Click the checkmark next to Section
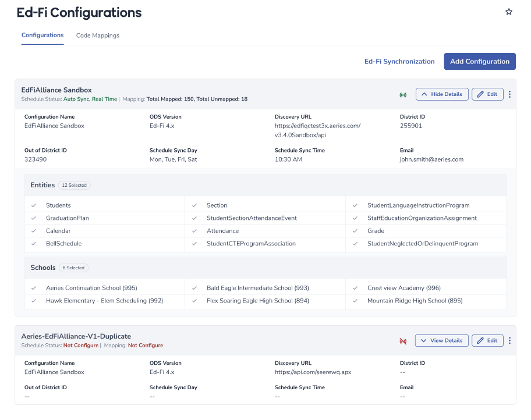The width and height of the screenshot is (531, 420). click(x=194, y=205)
